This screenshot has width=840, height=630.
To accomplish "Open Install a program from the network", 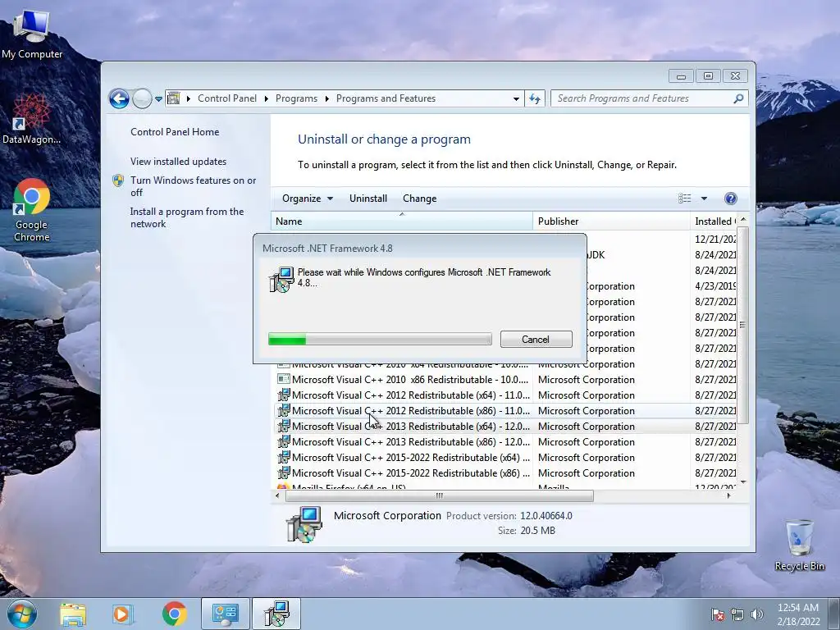I will point(187,217).
